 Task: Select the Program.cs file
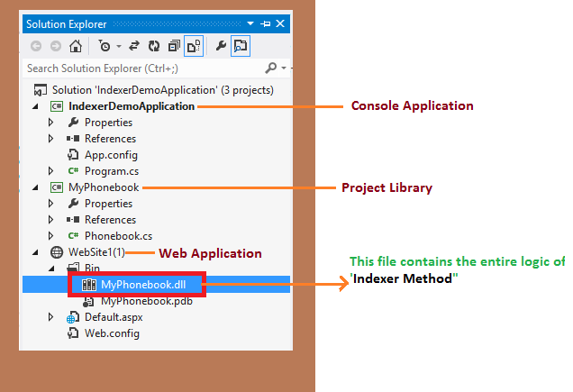112,171
